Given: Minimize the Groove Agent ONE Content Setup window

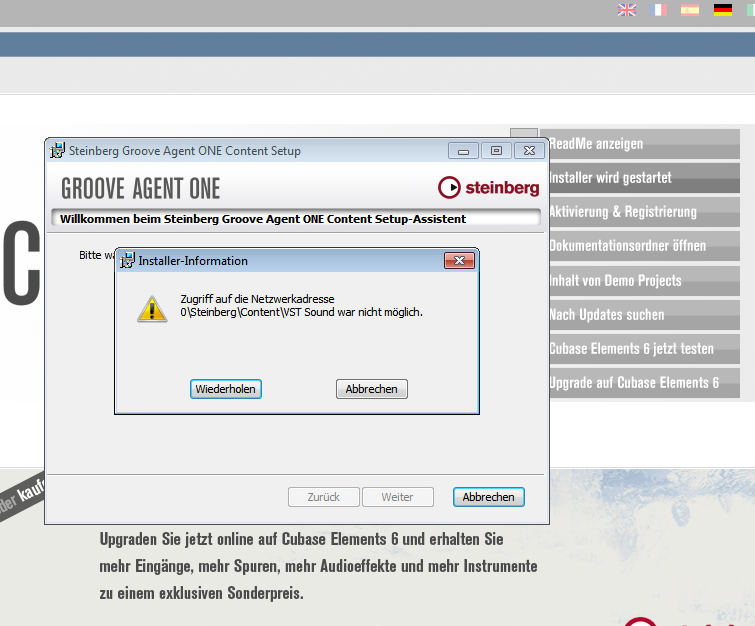Looking at the screenshot, I should [463, 151].
